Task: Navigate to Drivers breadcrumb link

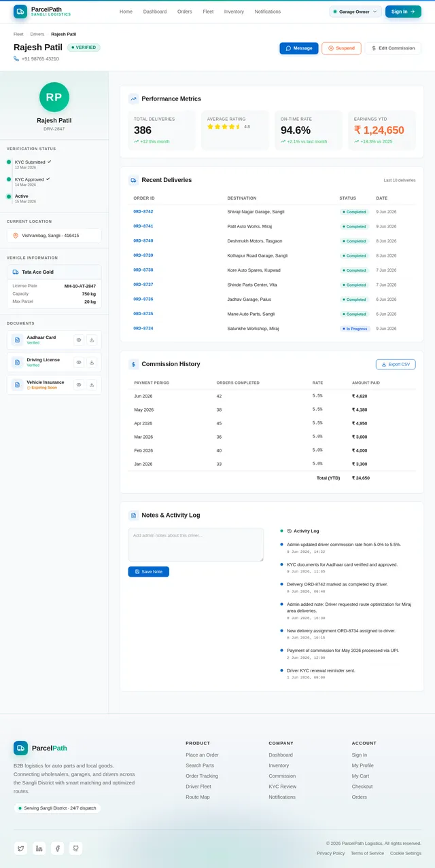Action: pyautogui.click(x=37, y=34)
